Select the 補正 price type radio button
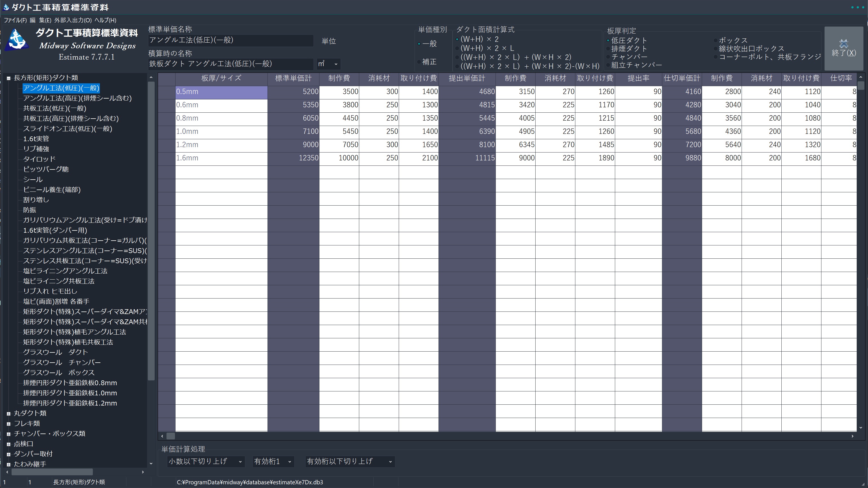 (419, 62)
